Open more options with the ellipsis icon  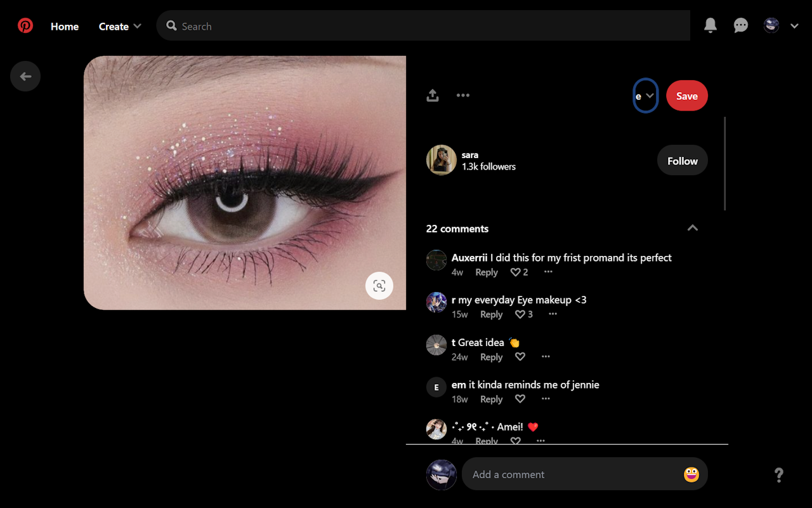[x=462, y=95]
